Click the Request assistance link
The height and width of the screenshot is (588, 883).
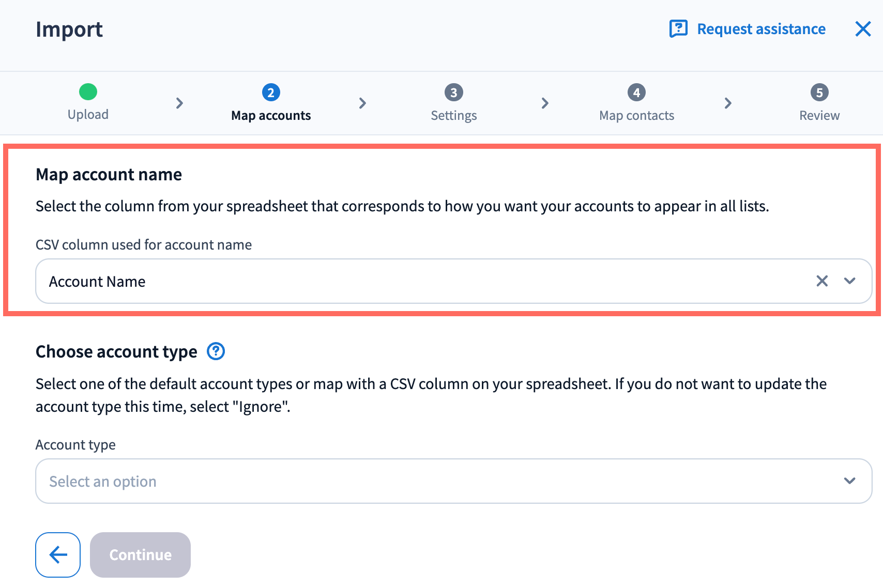[x=761, y=29]
